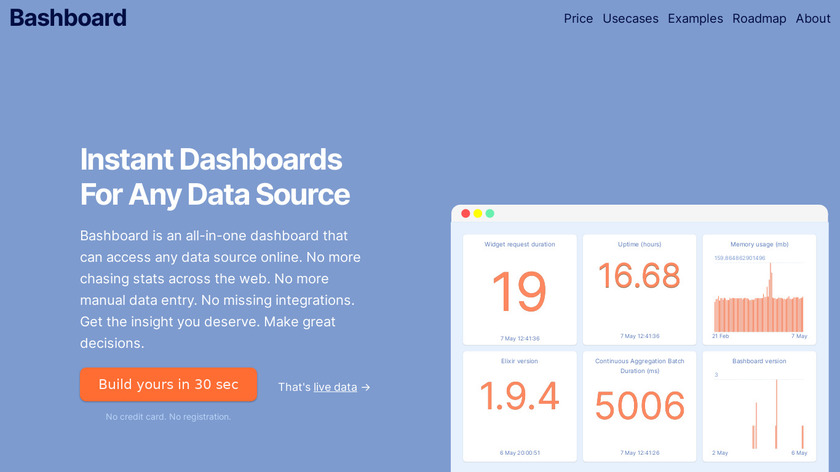View the Roadmap page
The image size is (840, 472).
click(x=759, y=18)
